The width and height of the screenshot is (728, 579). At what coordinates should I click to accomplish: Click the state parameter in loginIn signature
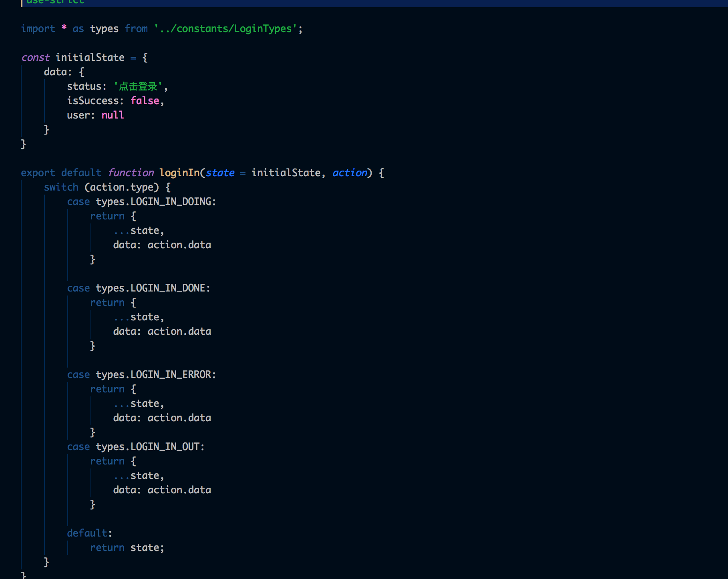click(220, 173)
